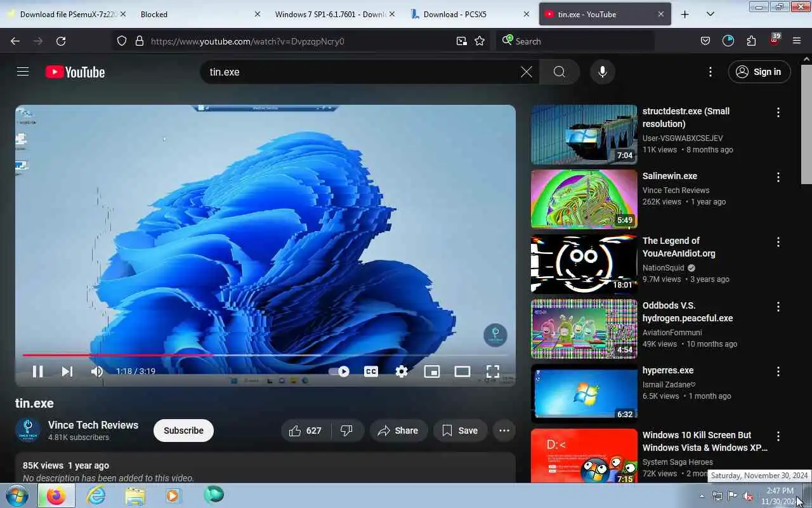Open Firefox extensions puzzle icon
Image resolution: width=812 pixels, height=508 pixels.
[x=751, y=41]
